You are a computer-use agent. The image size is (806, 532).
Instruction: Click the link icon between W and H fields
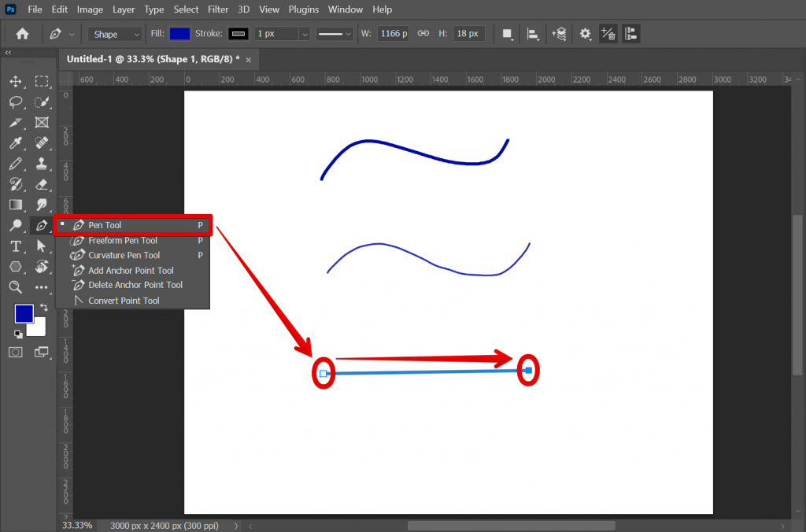[423, 34]
